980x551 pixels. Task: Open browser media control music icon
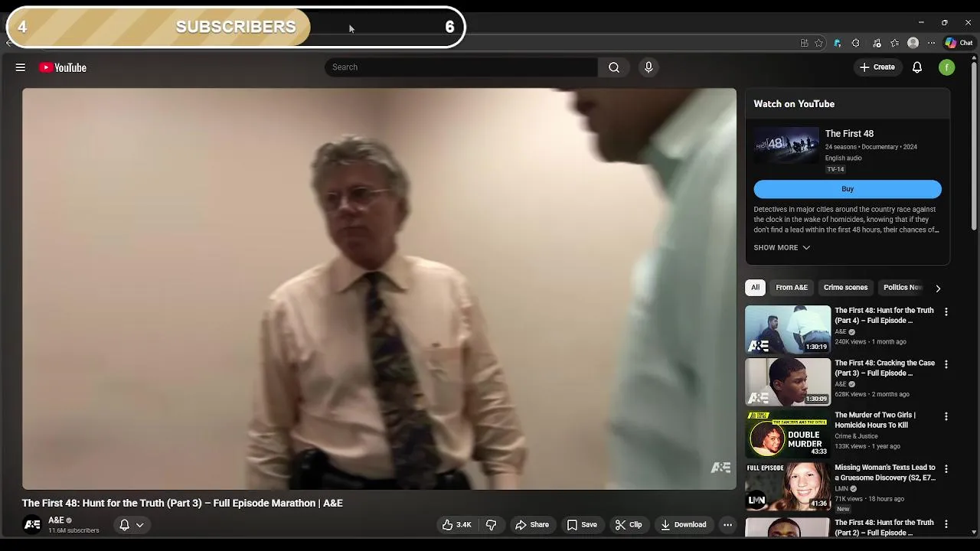[877, 43]
